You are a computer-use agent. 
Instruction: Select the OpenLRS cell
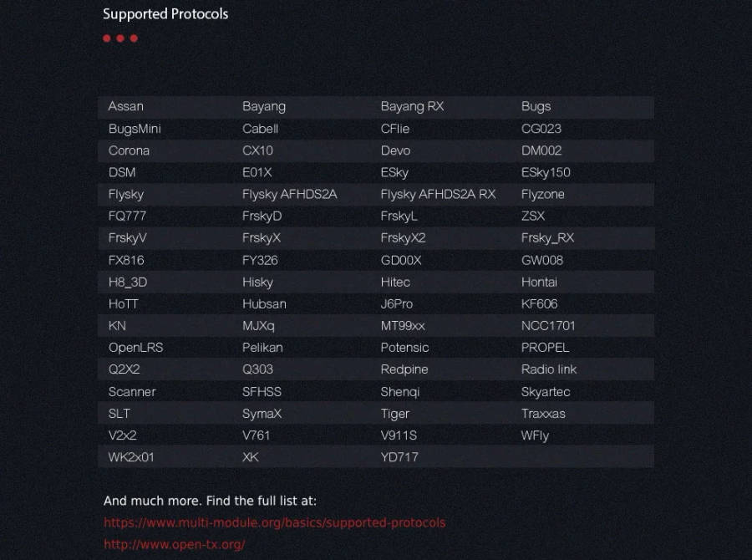click(135, 348)
